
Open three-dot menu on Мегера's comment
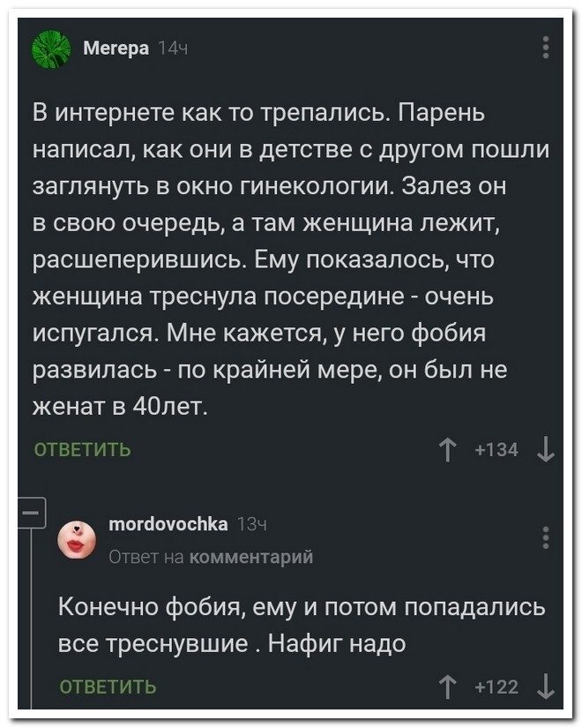point(547,46)
